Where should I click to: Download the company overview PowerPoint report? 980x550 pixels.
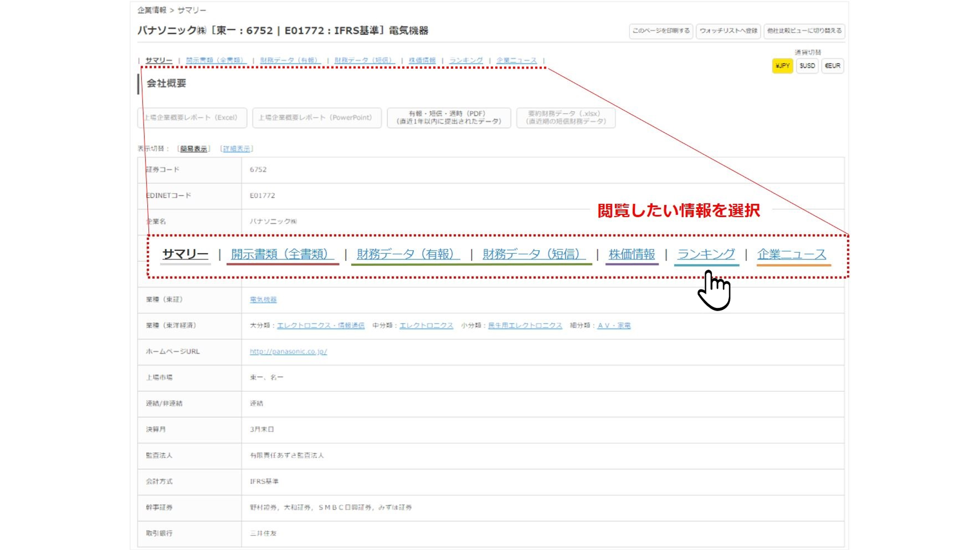[x=316, y=118]
